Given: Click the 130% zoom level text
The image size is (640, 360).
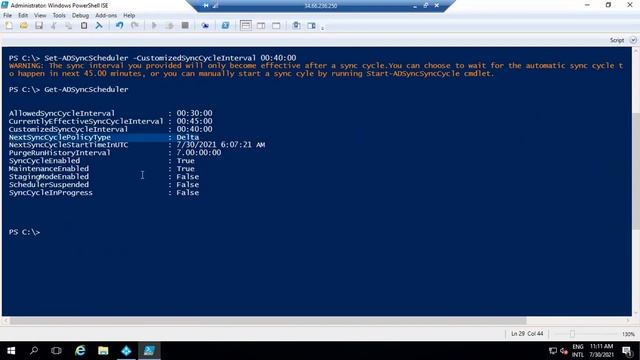Looking at the screenshot, I should 628,334.
